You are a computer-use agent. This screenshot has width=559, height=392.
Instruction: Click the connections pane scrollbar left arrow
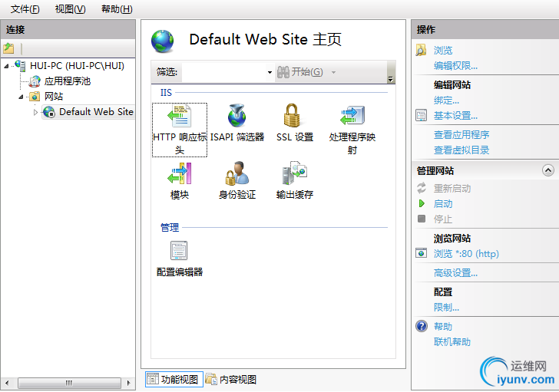(7, 383)
